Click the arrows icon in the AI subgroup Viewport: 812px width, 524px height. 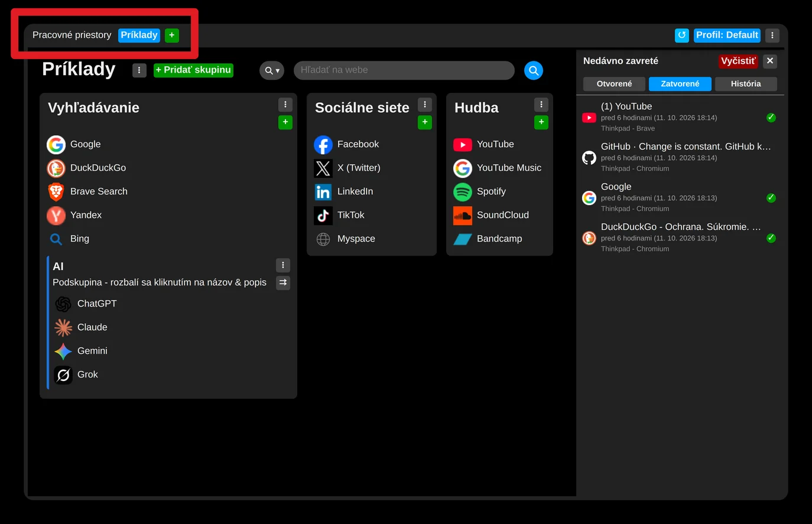(283, 283)
